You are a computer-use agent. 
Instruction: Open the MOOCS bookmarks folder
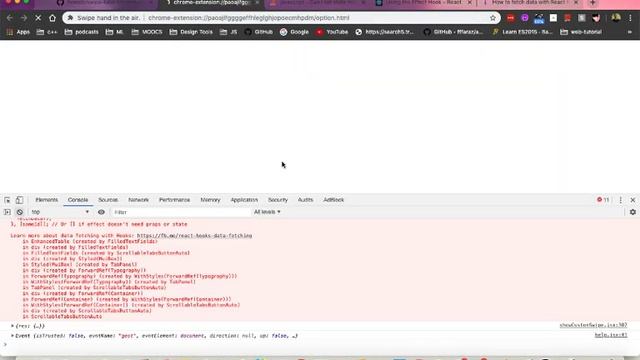147,32
